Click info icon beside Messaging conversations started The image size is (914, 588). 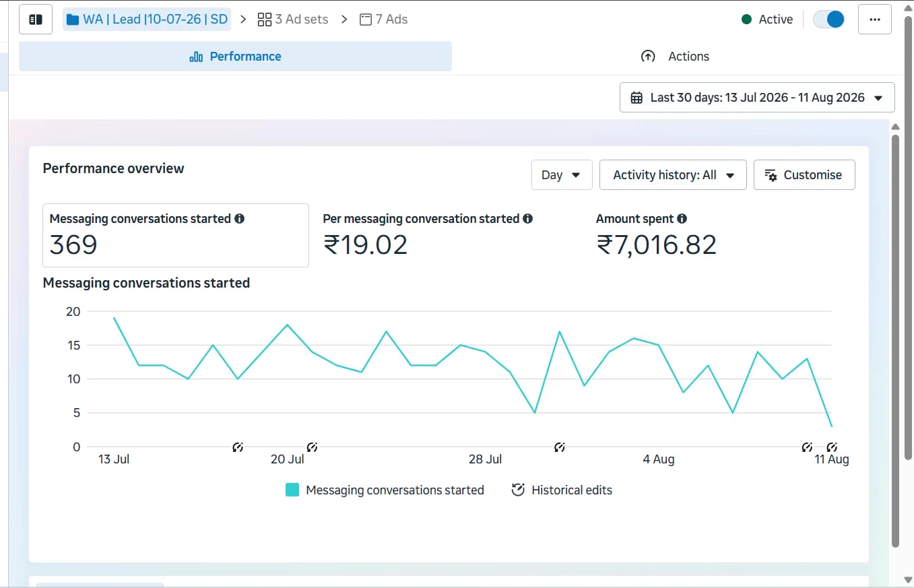pos(239,219)
